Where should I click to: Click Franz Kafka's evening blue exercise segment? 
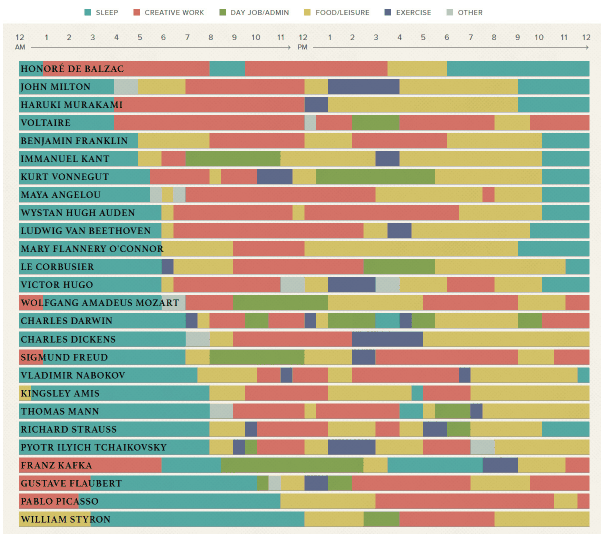(x=500, y=465)
